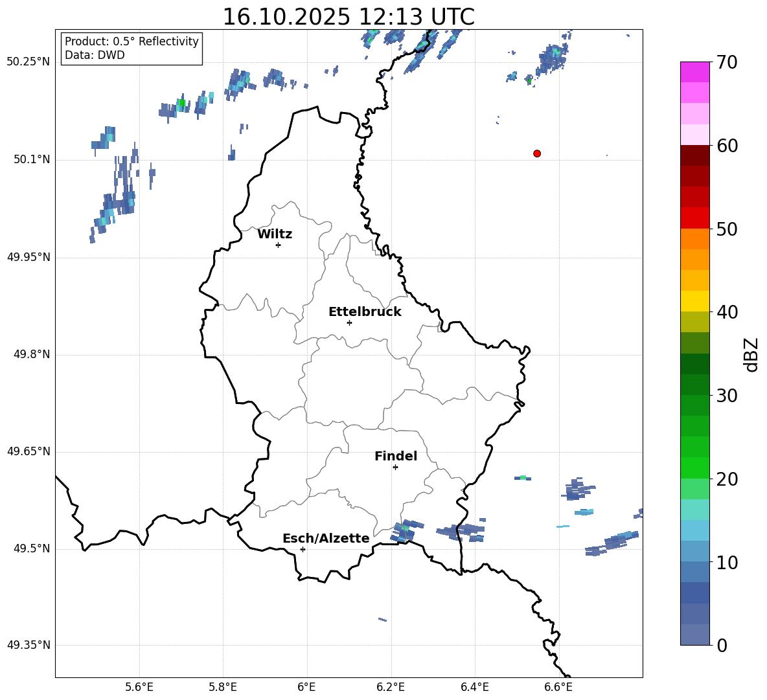Click the grey-blue bottom colorbar segment at 0
Image resolution: width=767 pixels, height=700 pixels.
pos(695,635)
